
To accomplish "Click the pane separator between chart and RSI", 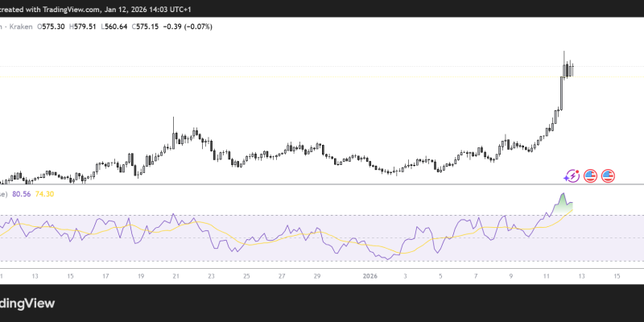I will click(x=322, y=185).
